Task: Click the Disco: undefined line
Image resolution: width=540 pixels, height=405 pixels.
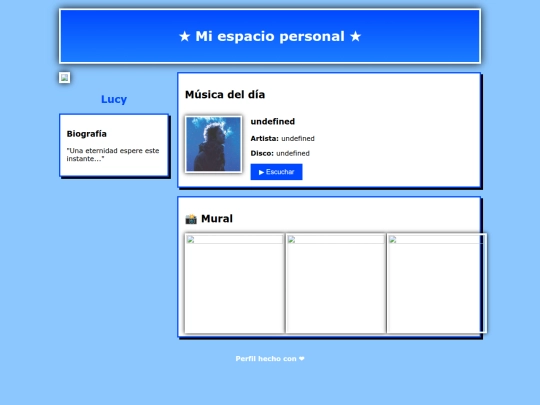Action: (x=280, y=153)
